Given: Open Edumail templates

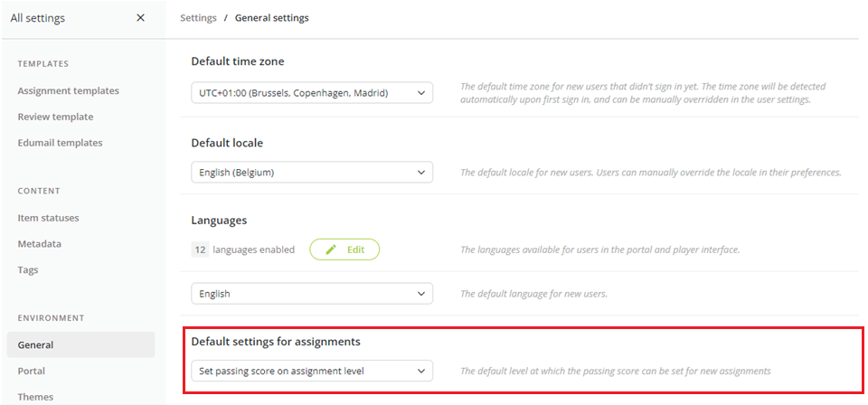Looking at the screenshot, I should tap(60, 143).
